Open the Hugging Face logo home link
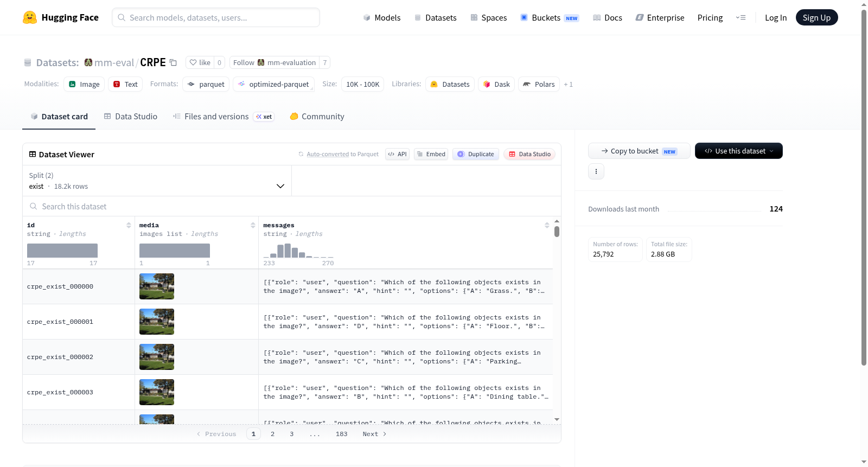 (x=61, y=17)
